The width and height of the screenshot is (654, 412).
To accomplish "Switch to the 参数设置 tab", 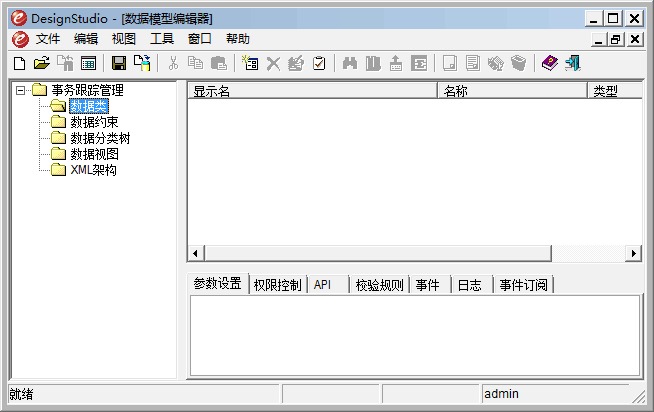I will pyautogui.click(x=217, y=284).
